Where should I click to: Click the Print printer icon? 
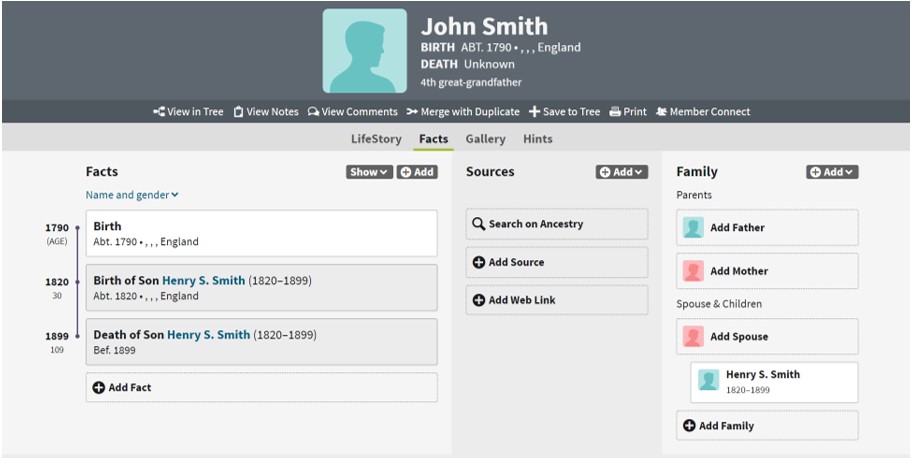(x=615, y=112)
